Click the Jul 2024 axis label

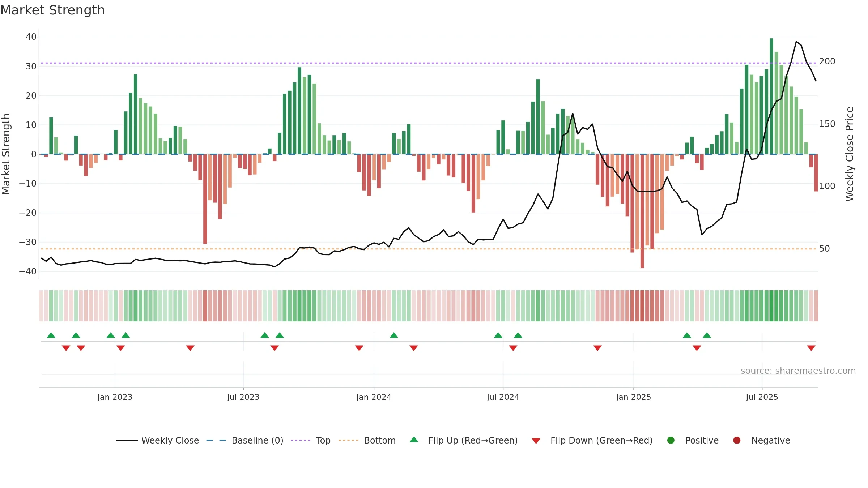click(x=503, y=397)
